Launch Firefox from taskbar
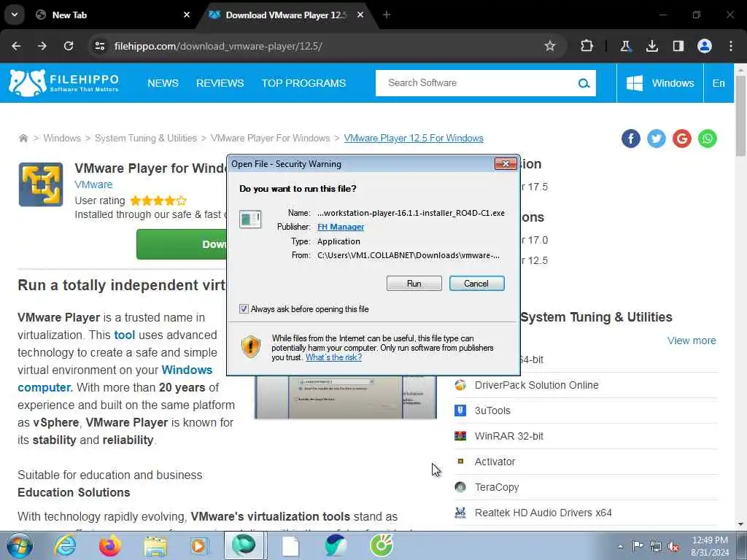The width and height of the screenshot is (747, 560). click(x=109, y=545)
